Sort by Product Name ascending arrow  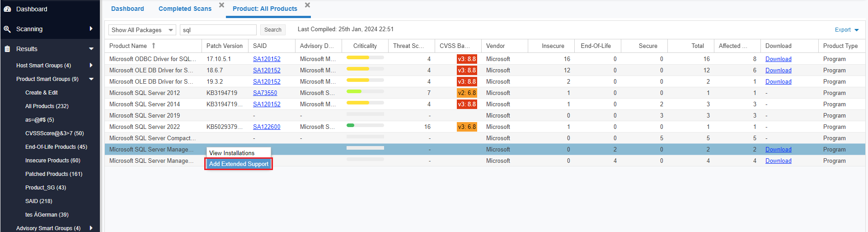coord(154,46)
